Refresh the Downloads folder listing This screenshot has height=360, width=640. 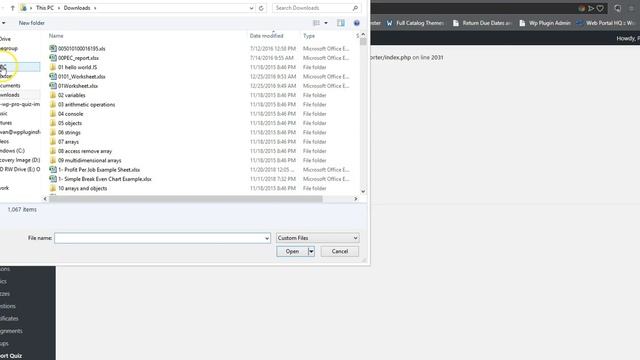261,8
